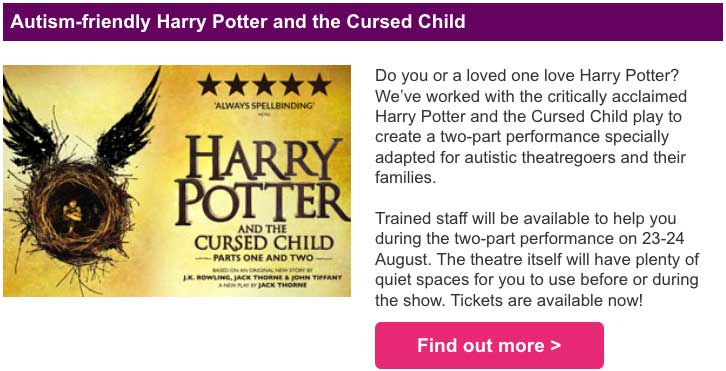This screenshot has width=726, height=371.
Task: Click the left black wing on poster
Action: click(x=28, y=123)
